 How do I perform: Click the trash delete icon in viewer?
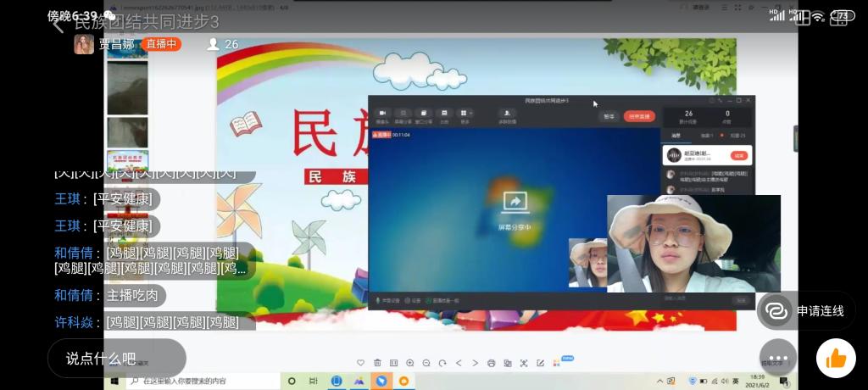378,363
